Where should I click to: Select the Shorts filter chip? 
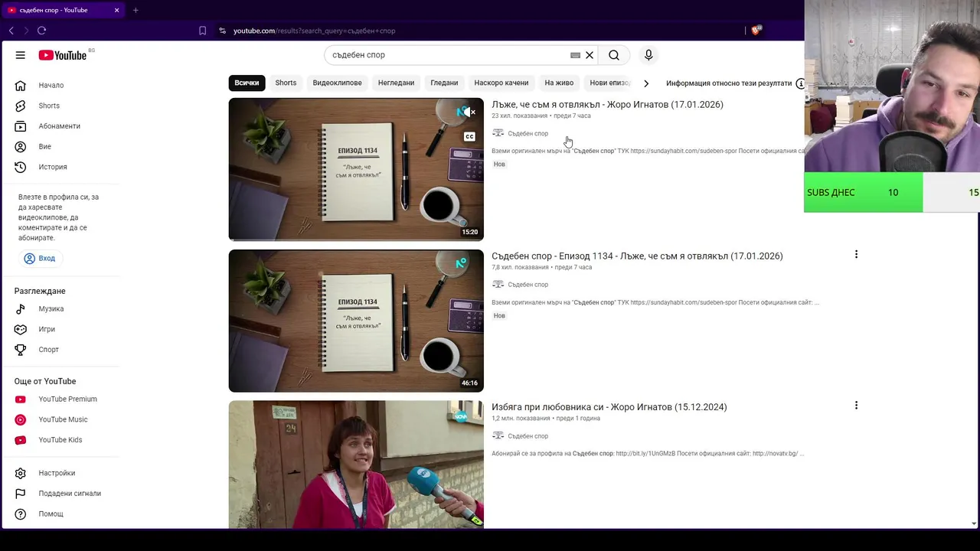[x=286, y=83]
